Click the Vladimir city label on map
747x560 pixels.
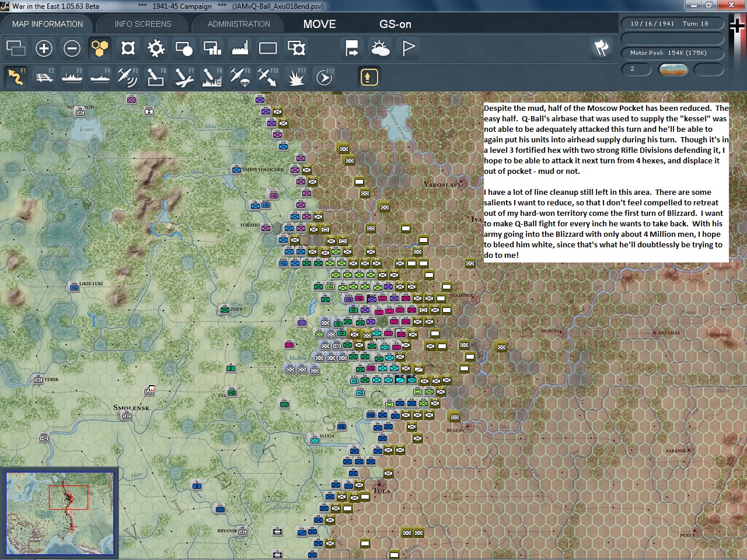click(x=461, y=295)
